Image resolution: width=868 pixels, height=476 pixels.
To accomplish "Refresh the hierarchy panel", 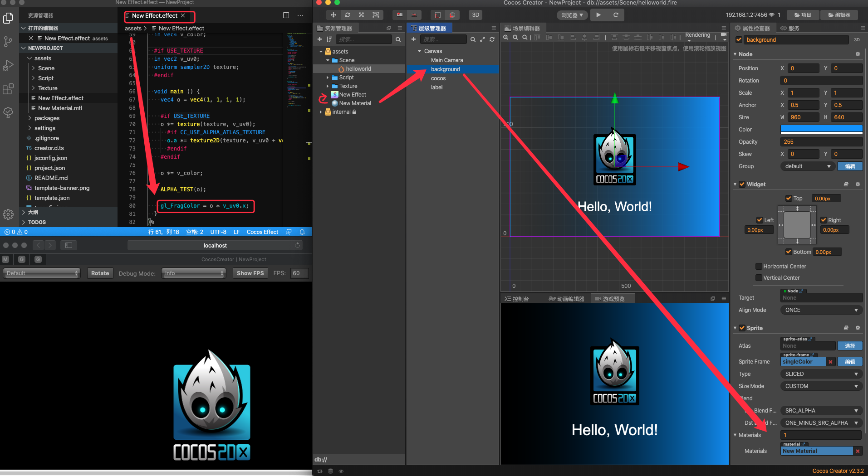I will click(492, 39).
